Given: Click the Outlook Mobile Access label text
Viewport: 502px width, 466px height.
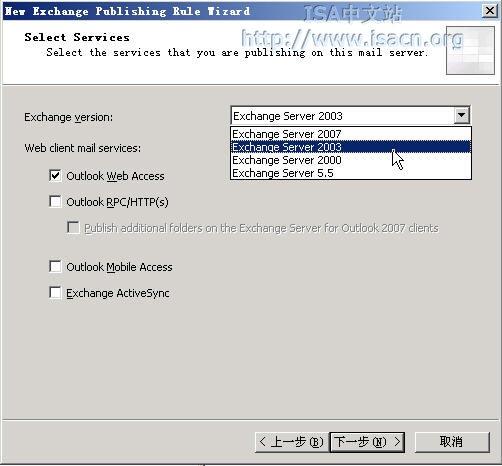Looking at the screenshot, I should [x=119, y=267].
